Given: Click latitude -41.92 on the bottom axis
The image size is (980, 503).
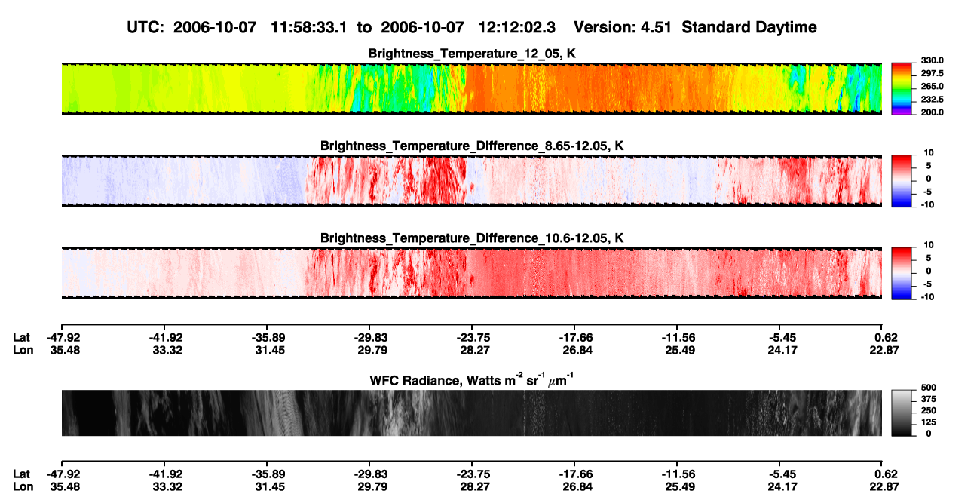Looking at the screenshot, I should coord(164,474).
